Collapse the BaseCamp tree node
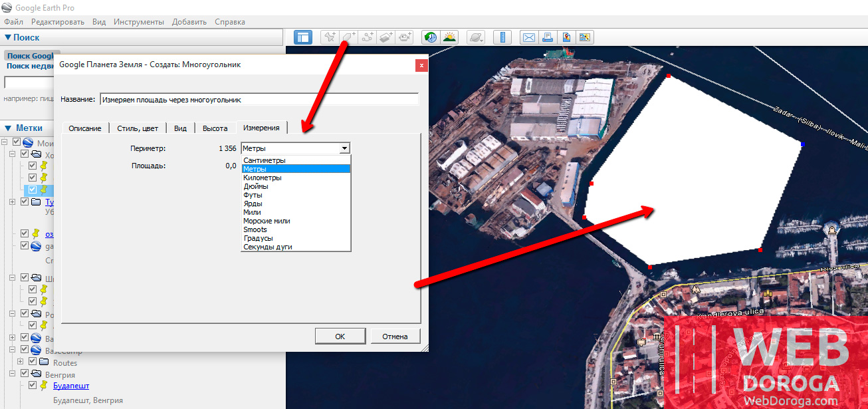The height and width of the screenshot is (409, 868). click(x=13, y=350)
